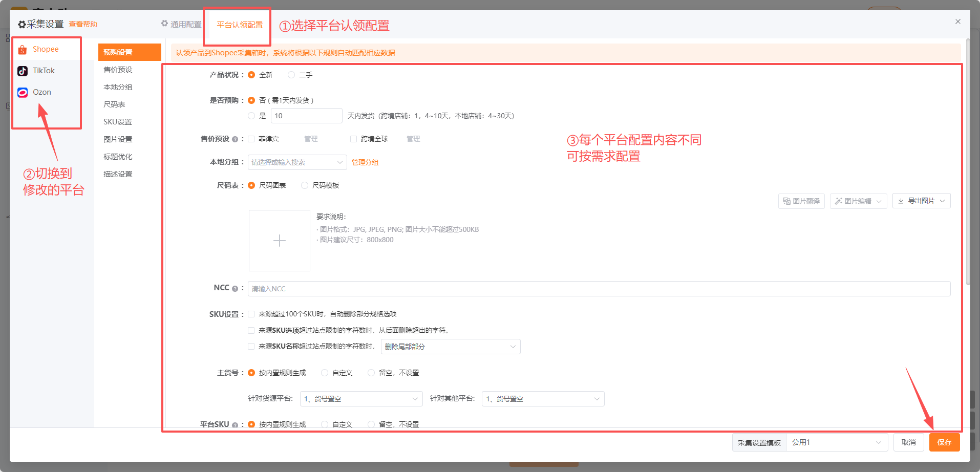Select 主货号 按内置规则生成 option
The width and height of the screenshot is (980, 472).
(251, 373)
